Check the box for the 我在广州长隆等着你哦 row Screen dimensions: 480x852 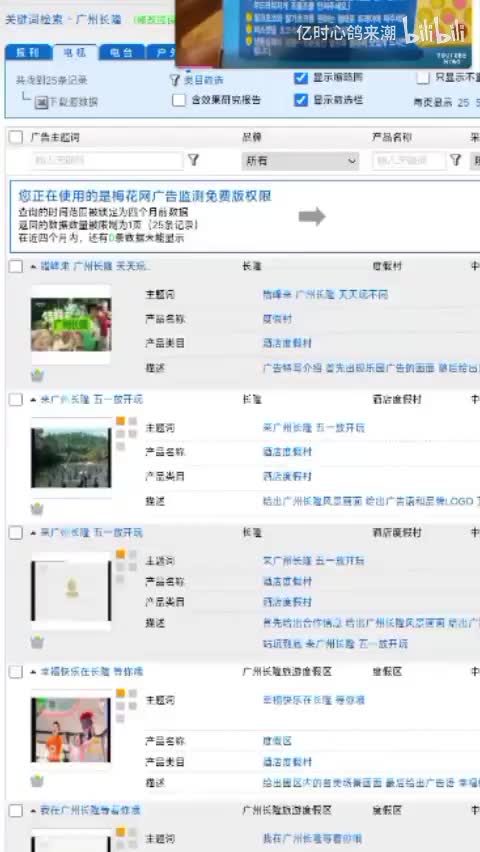click(x=16, y=811)
